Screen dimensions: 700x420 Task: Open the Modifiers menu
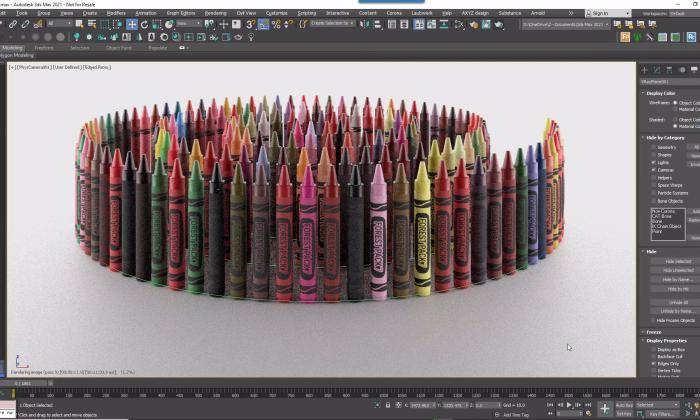(116, 13)
